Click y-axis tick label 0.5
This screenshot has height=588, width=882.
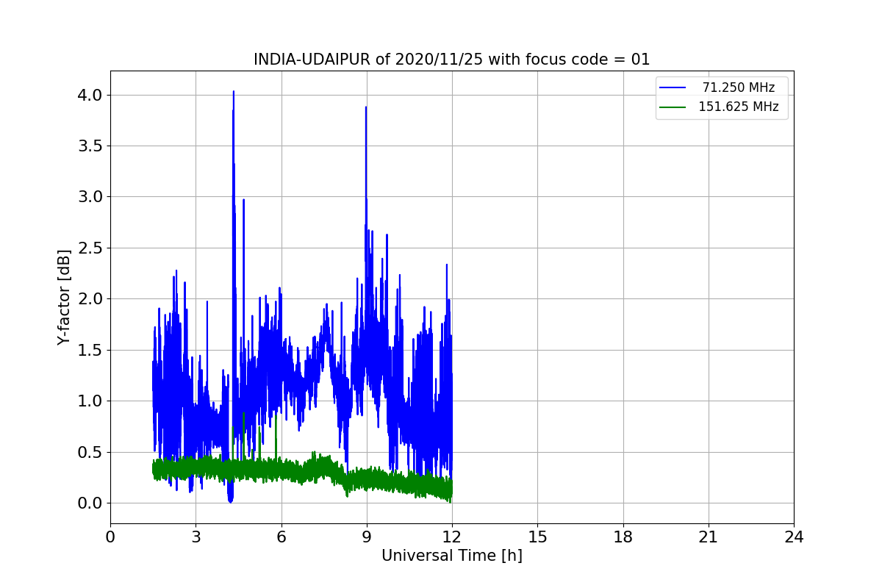tap(91, 452)
